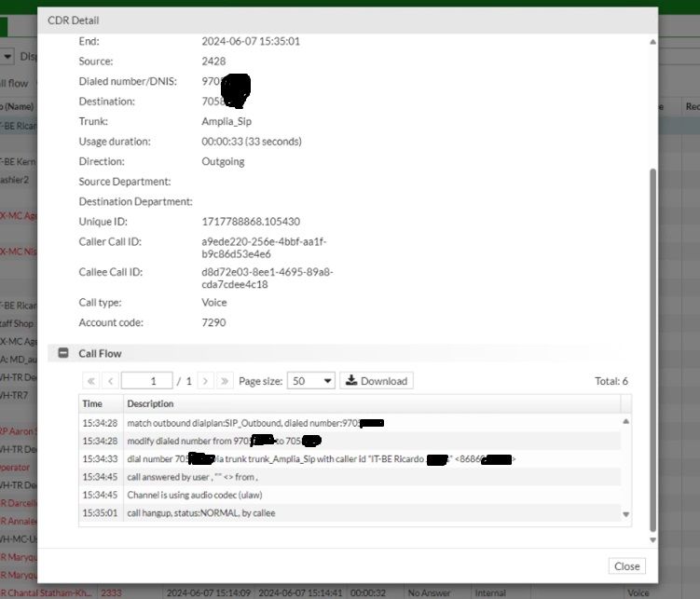Go to first page of call flow
This screenshot has width=700, height=599.
(91, 381)
